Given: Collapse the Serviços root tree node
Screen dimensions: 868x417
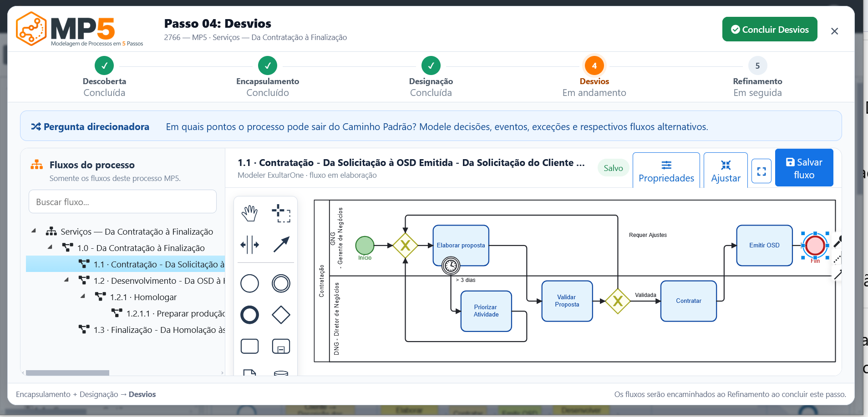Looking at the screenshot, I should (x=34, y=231).
